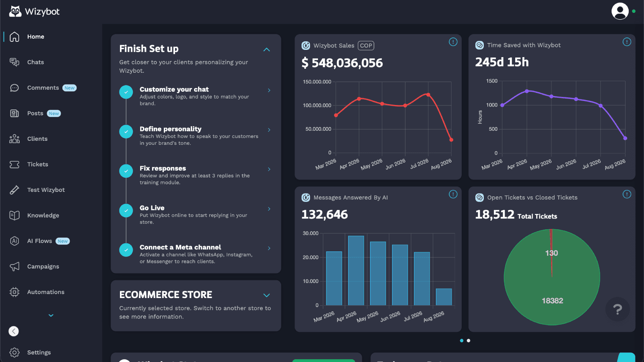Click the Connect a Meta channel checkmark
This screenshot has height=362, width=644.
coord(126,250)
